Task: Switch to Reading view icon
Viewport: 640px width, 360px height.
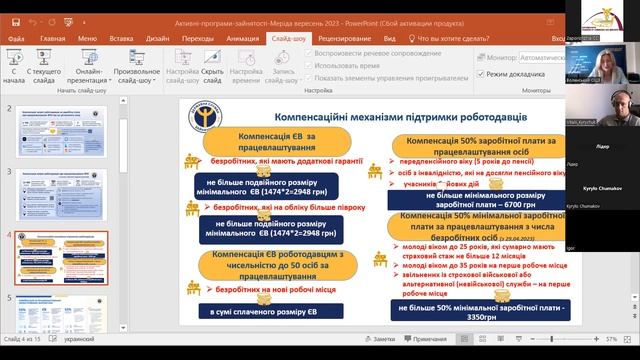Action: [x=500, y=339]
